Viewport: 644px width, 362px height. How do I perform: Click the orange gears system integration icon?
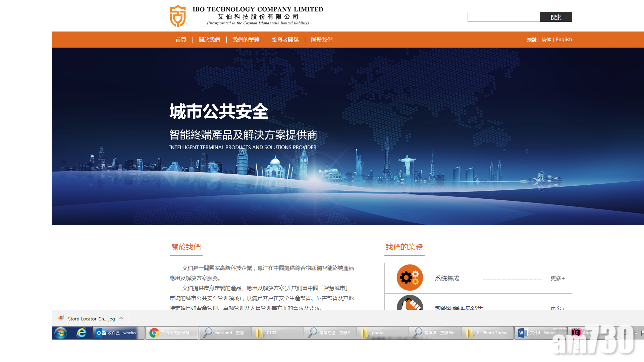pyautogui.click(x=410, y=278)
